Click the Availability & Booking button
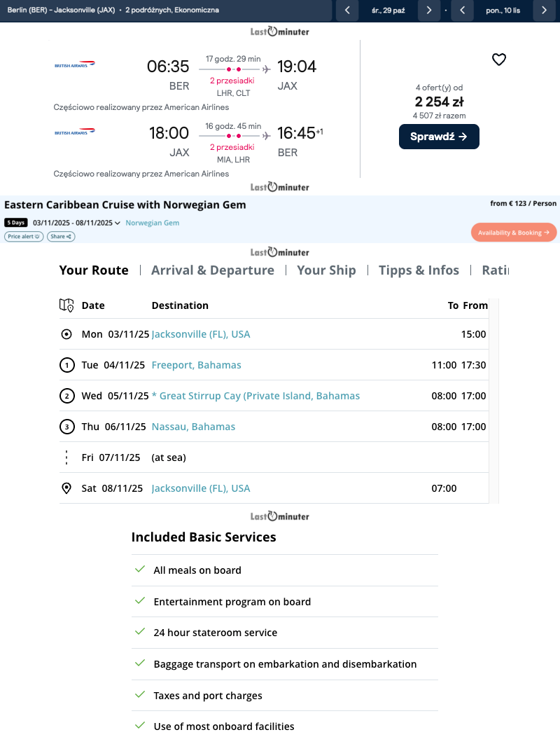This screenshot has height=737, width=560. coord(514,233)
